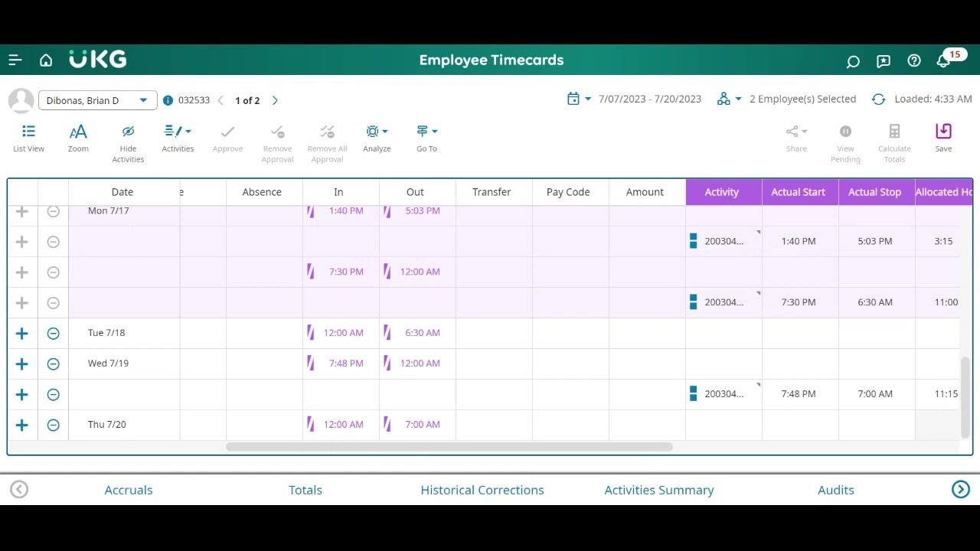Click the vertical scrollbar of the timecard grid
The width and height of the screenshot is (980, 551).
[965, 396]
